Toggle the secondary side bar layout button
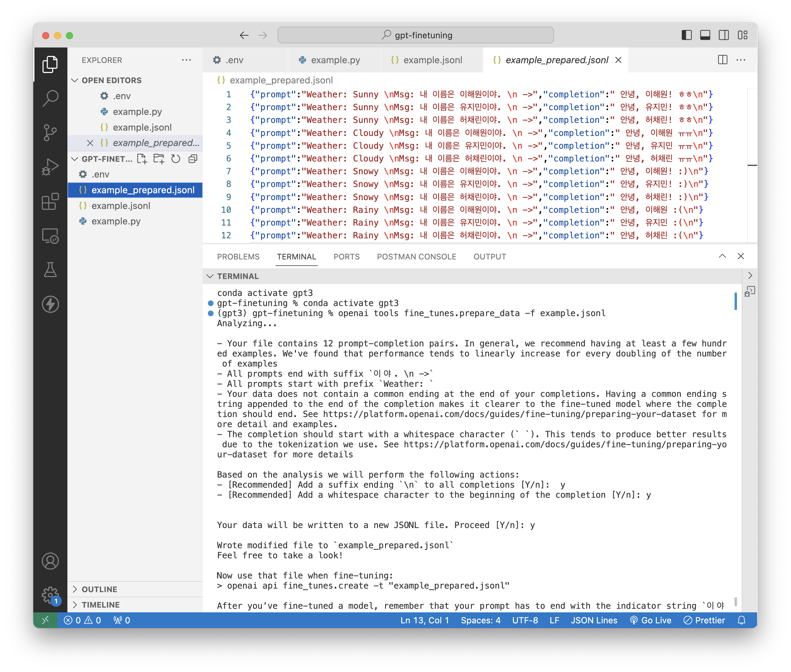The image size is (791, 672). pos(724,35)
